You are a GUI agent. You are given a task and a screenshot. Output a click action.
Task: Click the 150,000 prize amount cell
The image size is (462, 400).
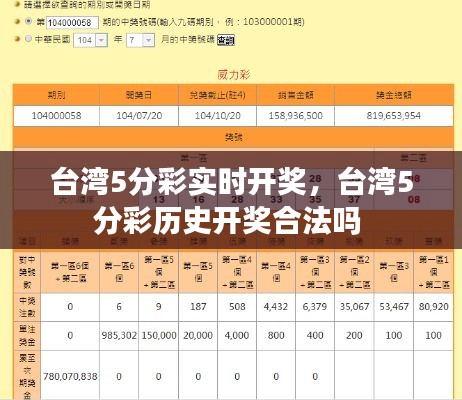159,336
